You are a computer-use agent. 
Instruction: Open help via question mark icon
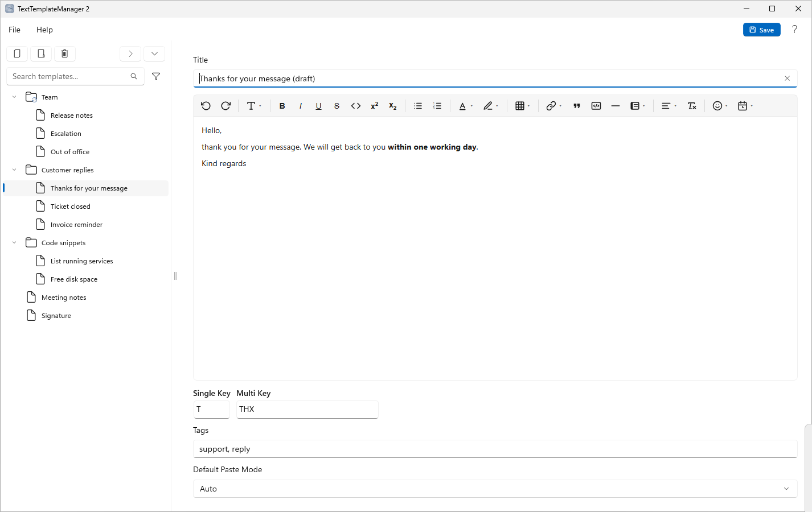coord(795,30)
